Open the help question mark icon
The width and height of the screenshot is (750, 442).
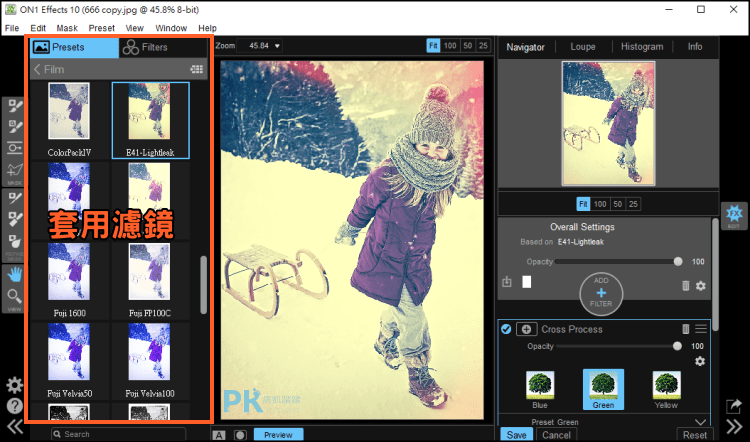[x=14, y=406]
